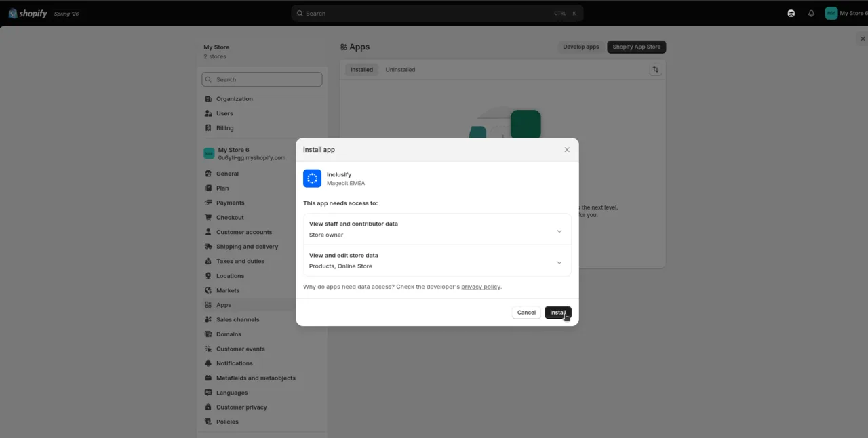Expand View staff and contributor data permission

tap(437, 229)
